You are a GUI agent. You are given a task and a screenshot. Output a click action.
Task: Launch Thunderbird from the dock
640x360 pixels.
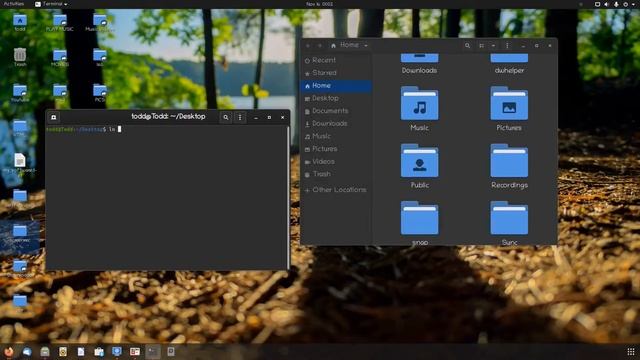(27, 351)
